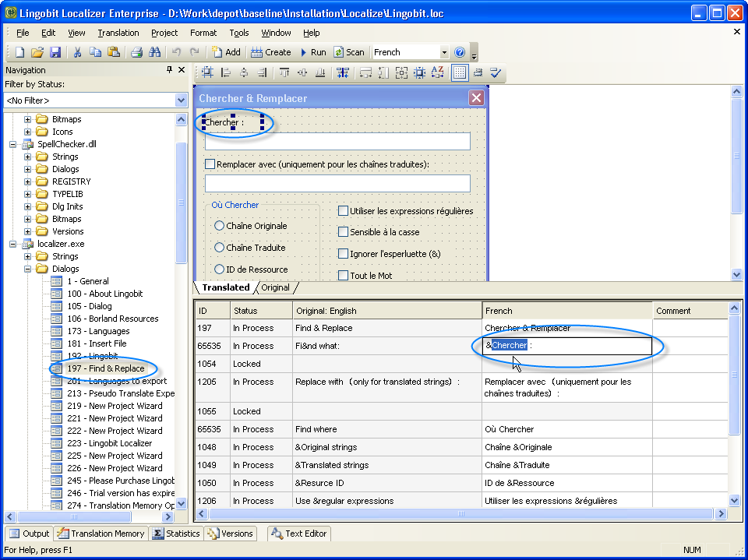
Task: Copy the selection with the copy icon
Action: click(95, 52)
